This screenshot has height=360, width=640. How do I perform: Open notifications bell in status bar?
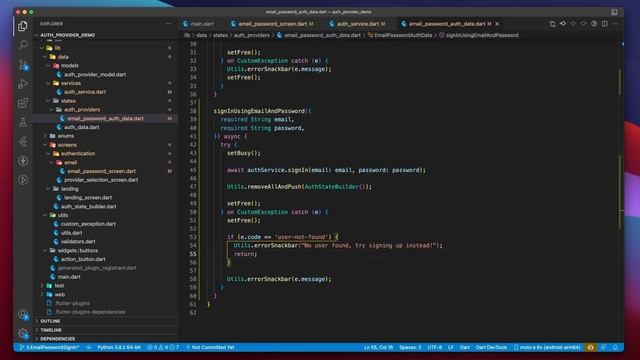616,347
